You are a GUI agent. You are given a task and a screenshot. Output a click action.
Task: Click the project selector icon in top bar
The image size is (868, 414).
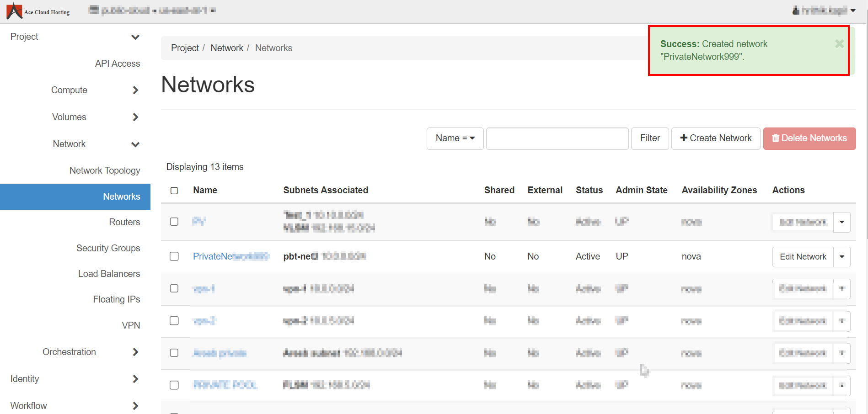(93, 10)
